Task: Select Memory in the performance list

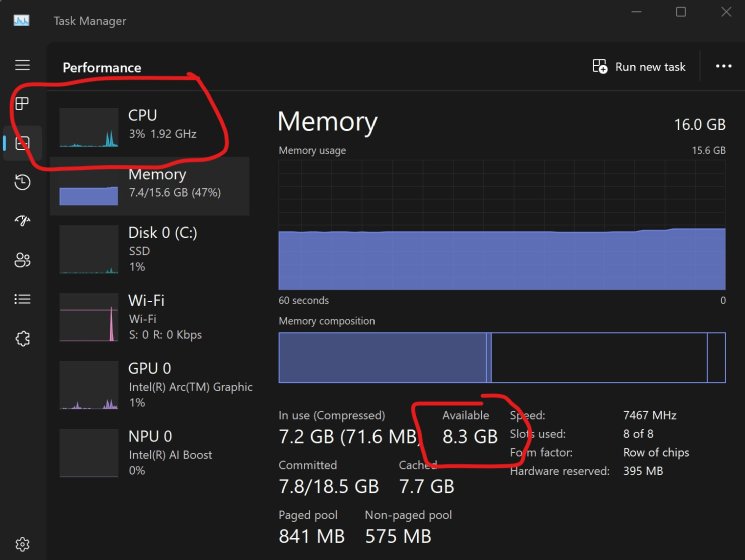Action: (150, 185)
